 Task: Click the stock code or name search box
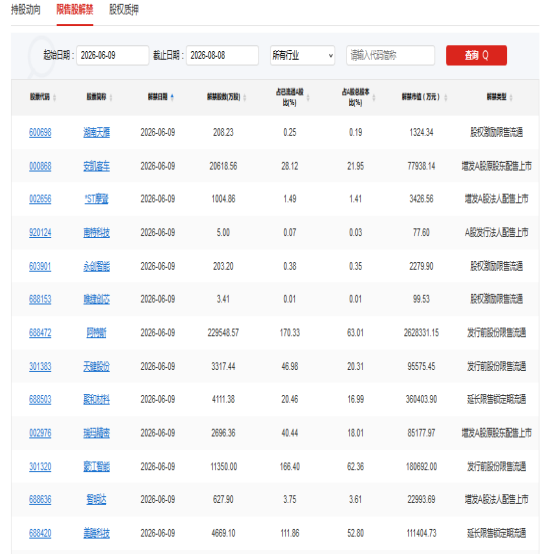(x=390, y=56)
